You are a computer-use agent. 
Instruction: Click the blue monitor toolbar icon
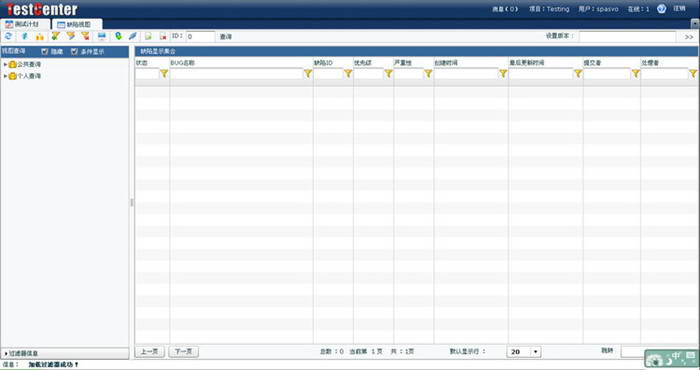point(102,36)
